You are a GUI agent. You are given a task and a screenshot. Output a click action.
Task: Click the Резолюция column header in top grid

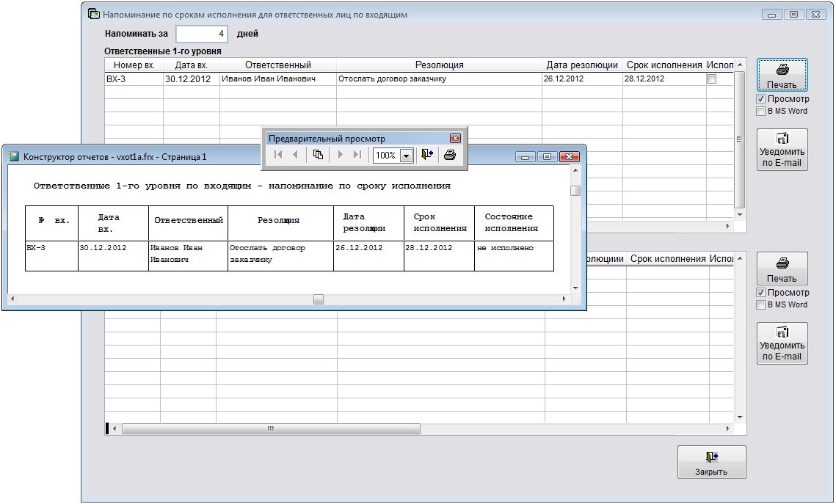coord(439,65)
